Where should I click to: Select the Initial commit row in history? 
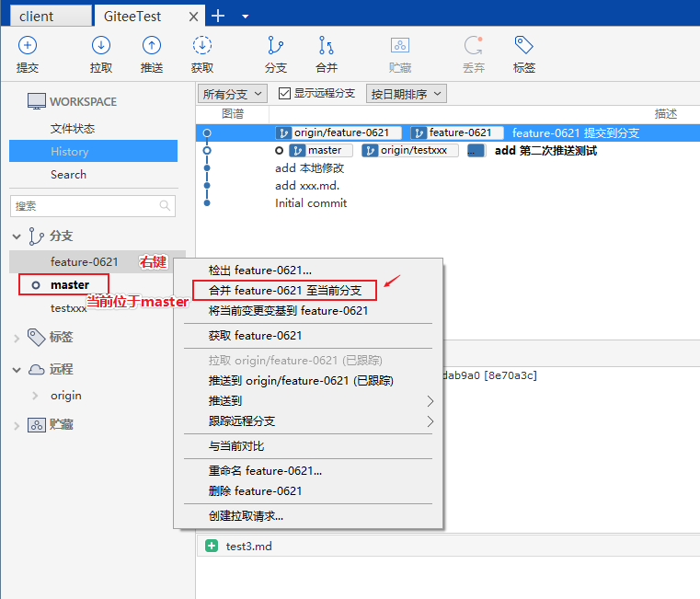pos(311,202)
